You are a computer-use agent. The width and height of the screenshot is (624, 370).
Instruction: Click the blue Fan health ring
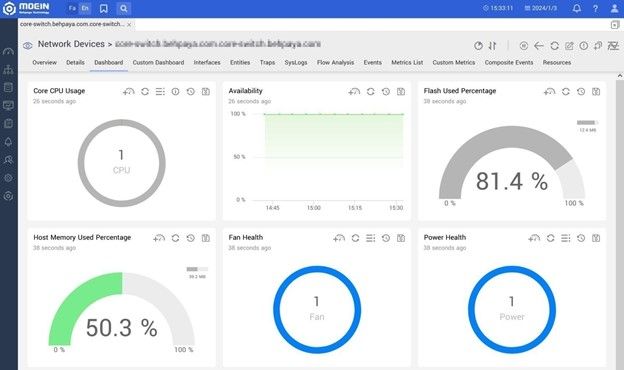pos(317,310)
